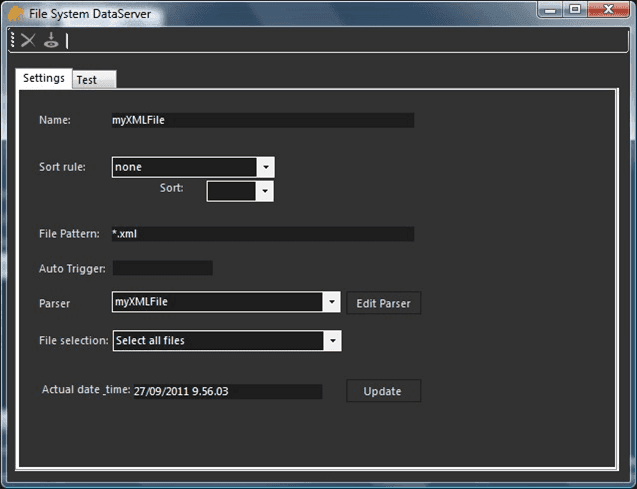This screenshot has height=489, width=637.
Task: Click the Actual date_time field
Action: tap(228, 392)
